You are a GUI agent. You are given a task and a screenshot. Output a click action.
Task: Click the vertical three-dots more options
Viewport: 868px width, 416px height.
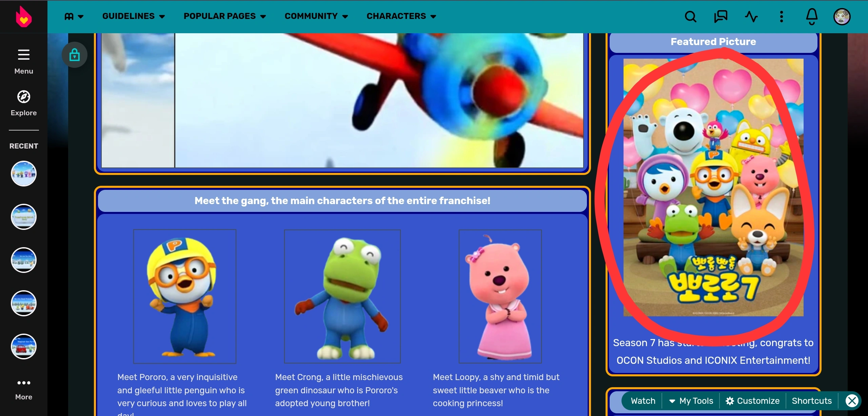coord(782,17)
